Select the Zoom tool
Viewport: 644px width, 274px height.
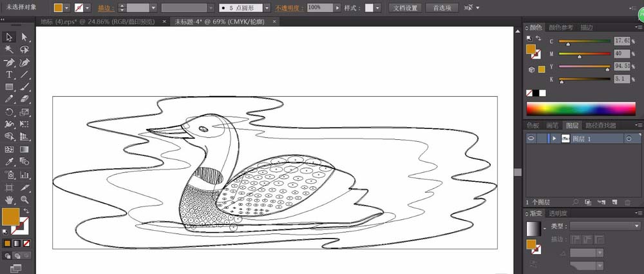(x=24, y=200)
